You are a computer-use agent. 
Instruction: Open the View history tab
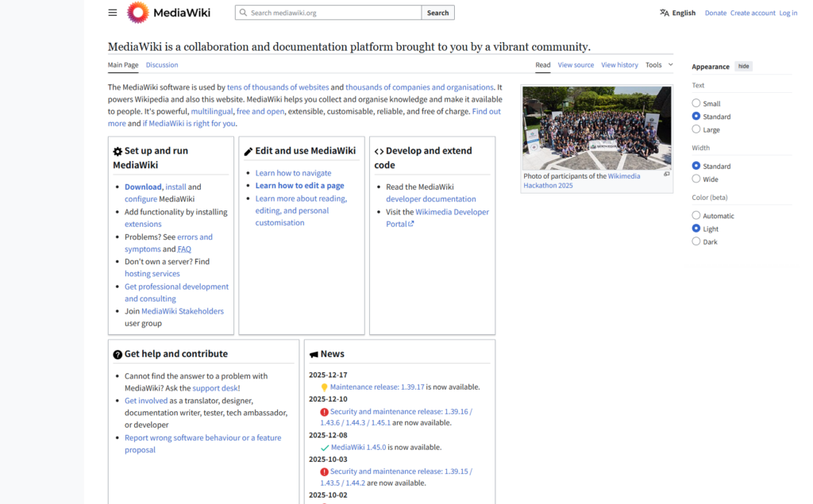[x=619, y=65]
